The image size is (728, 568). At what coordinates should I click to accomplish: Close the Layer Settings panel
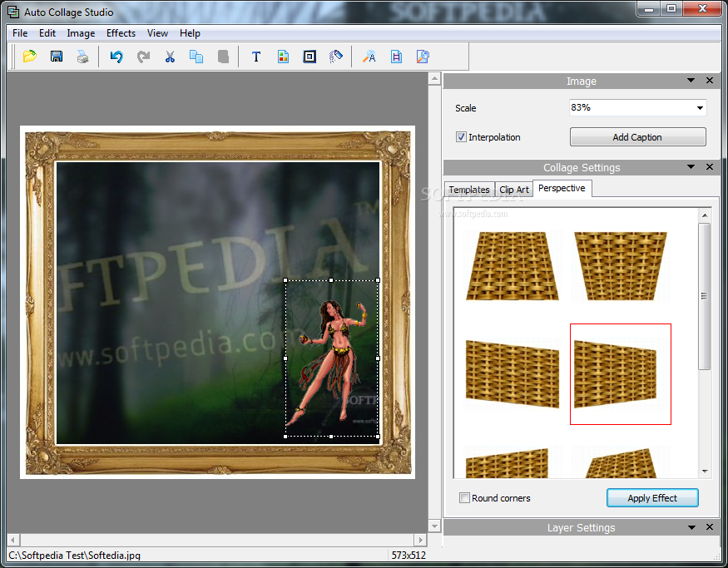(710, 526)
